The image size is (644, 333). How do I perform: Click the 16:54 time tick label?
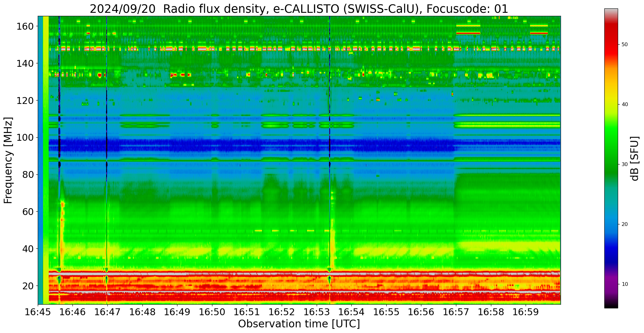pos(351,312)
